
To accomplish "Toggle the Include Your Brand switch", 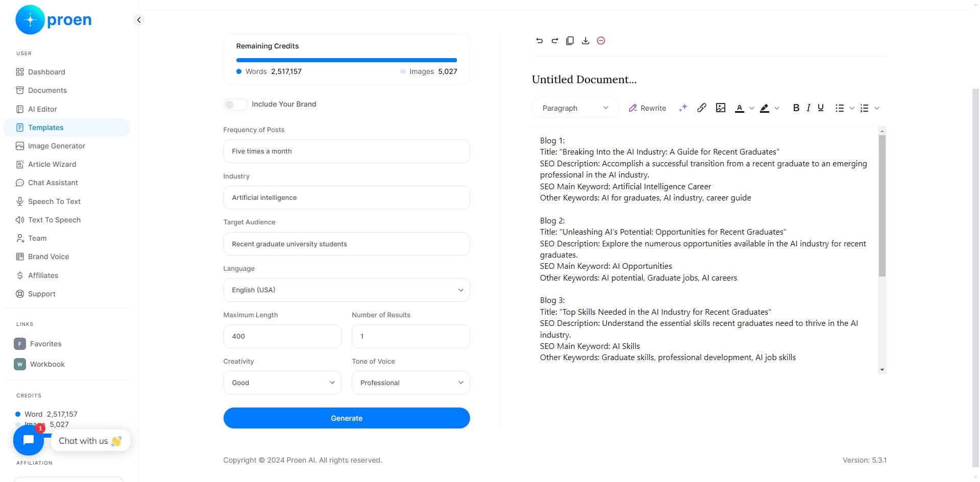I will pyautogui.click(x=235, y=105).
